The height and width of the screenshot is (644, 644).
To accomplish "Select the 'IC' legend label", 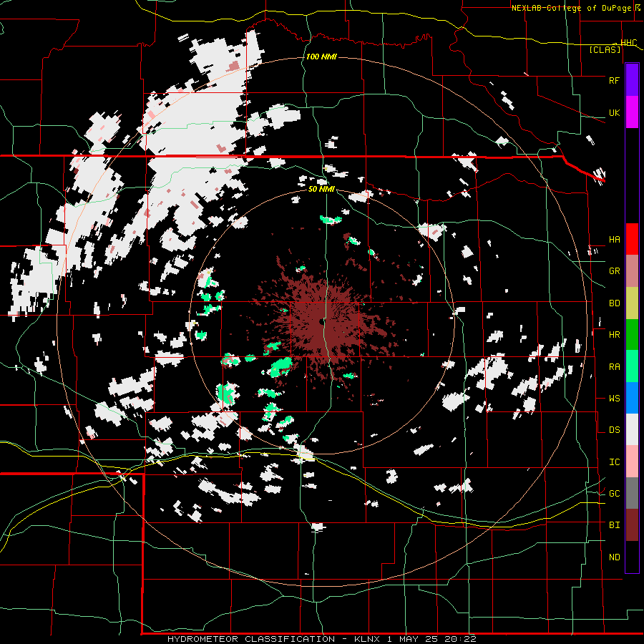I will tap(614, 462).
